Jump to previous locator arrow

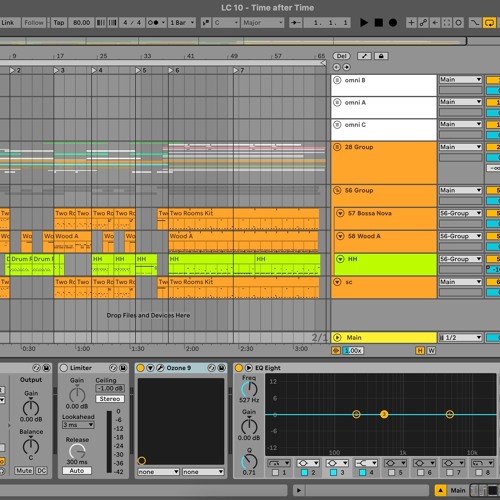tap(336, 67)
